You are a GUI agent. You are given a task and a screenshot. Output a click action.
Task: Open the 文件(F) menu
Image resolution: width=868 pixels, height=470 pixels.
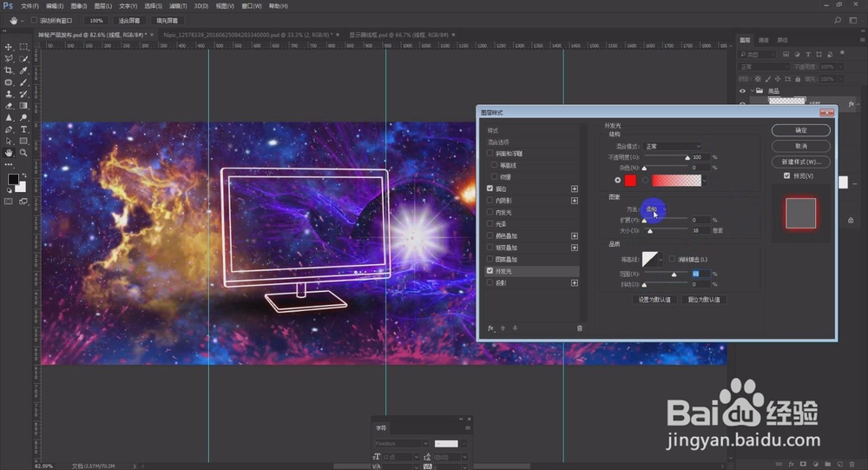pyautogui.click(x=30, y=6)
